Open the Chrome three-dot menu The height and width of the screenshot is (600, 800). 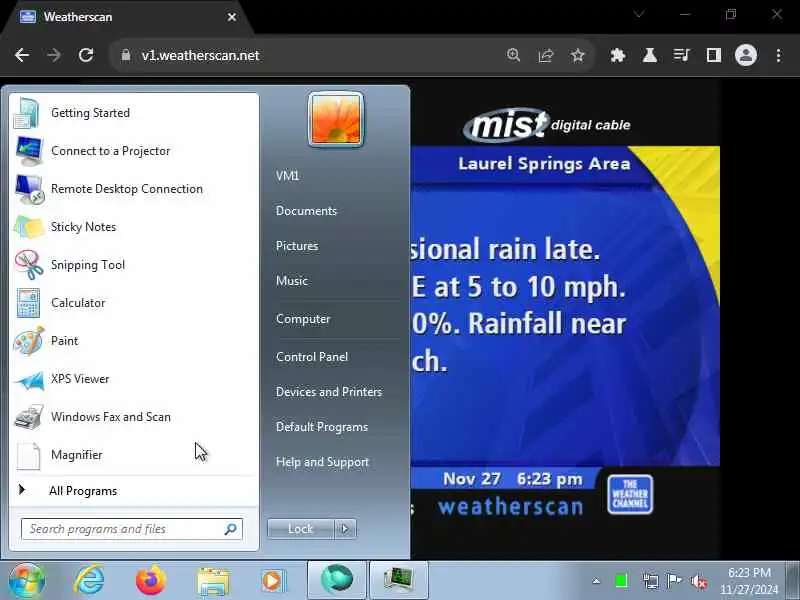[x=778, y=55]
